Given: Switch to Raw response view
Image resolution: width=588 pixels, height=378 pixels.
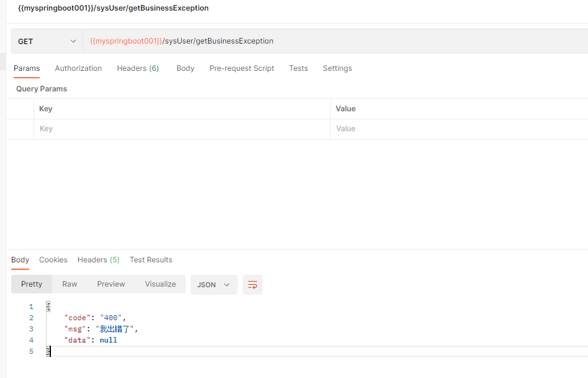Looking at the screenshot, I should coord(70,284).
